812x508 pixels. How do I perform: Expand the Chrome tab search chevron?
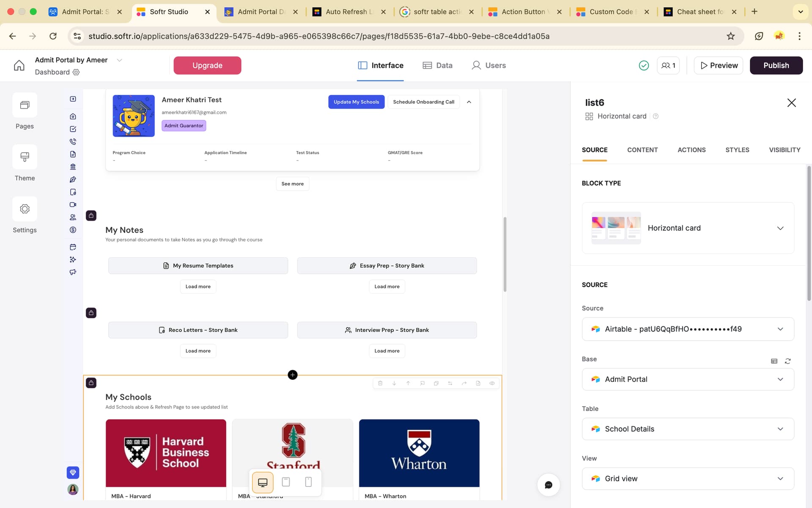click(x=800, y=12)
